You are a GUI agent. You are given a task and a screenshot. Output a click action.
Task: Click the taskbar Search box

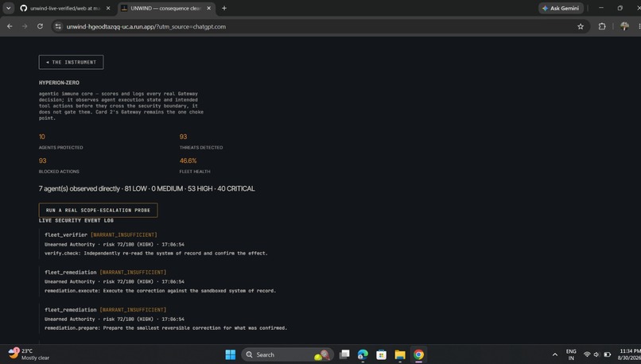click(287, 354)
